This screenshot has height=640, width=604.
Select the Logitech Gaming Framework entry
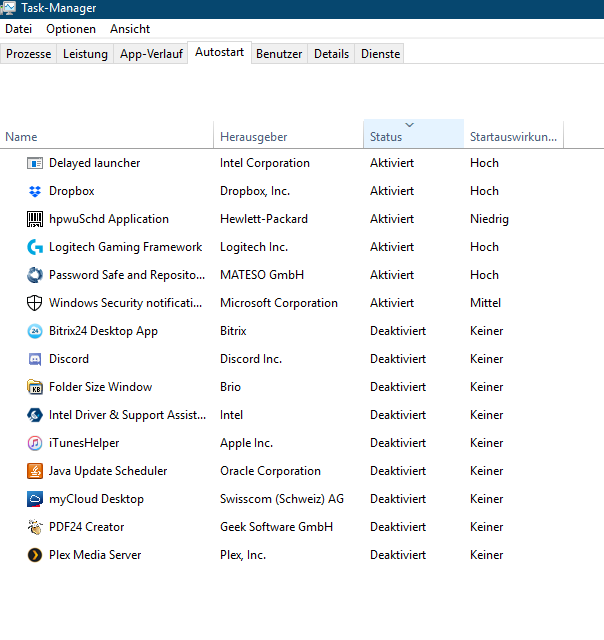pyautogui.click(x=126, y=247)
